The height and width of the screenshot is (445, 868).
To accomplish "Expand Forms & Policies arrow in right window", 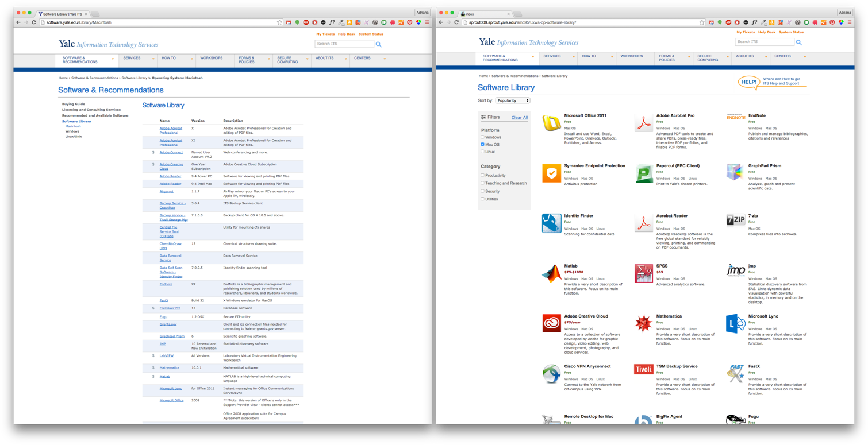I will click(x=689, y=57).
